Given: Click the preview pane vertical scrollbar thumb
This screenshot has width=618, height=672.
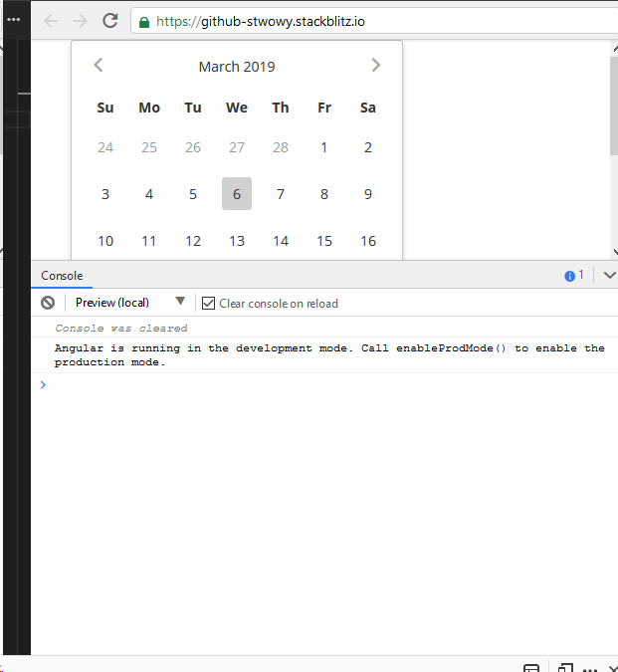Looking at the screenshot, I should 614,106.
